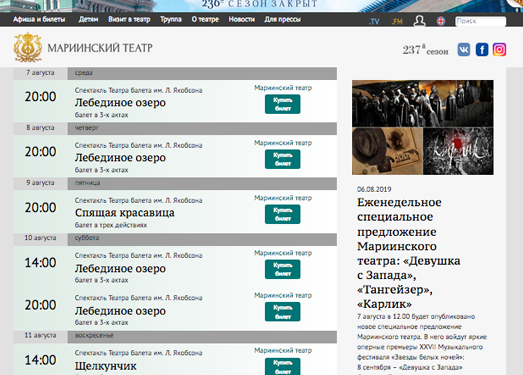Select the 9 августа date header
Viewport: 523px width, 375px height.
40,183
